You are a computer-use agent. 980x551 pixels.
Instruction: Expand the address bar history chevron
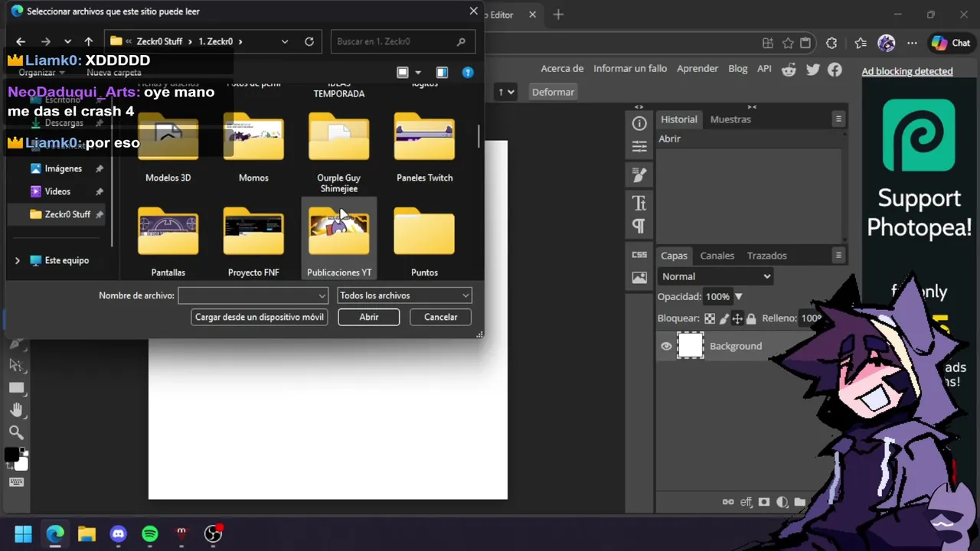click(285, 41)
